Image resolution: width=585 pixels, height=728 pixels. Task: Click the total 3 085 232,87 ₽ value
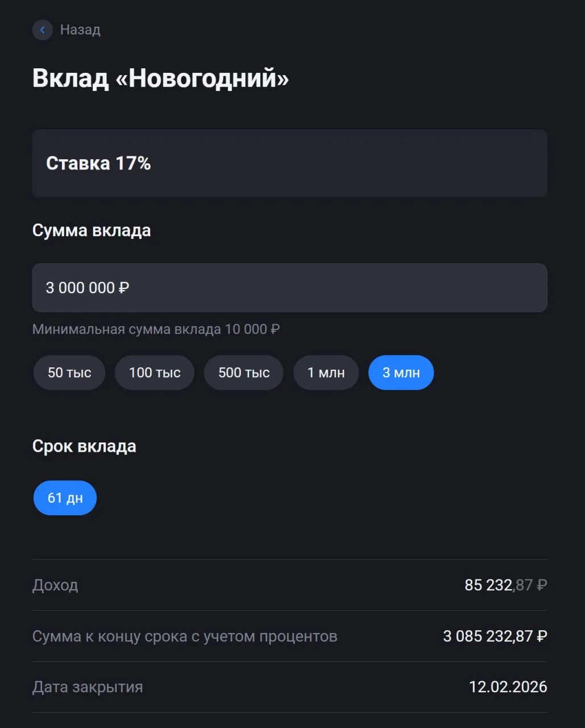point(495,636)
